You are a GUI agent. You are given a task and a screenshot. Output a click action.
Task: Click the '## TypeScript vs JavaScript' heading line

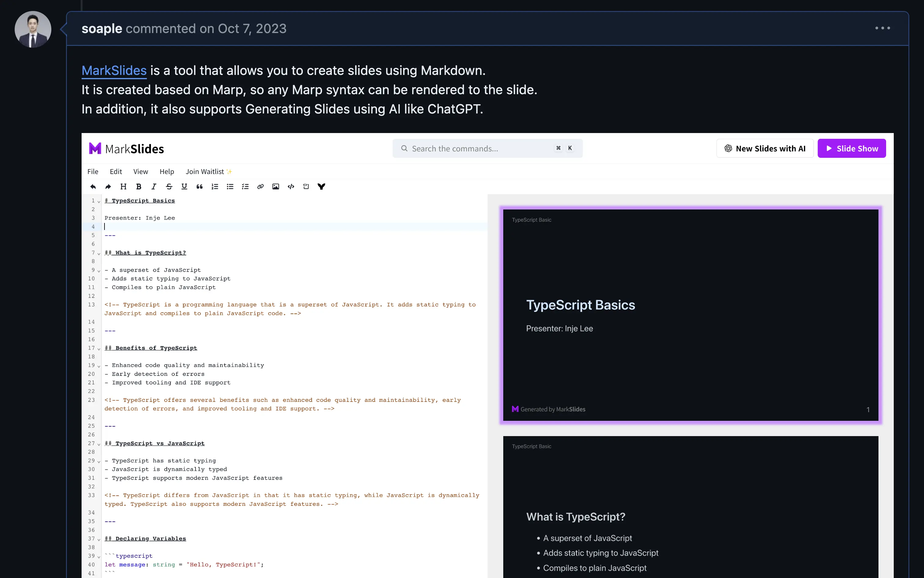click(155, 443)
